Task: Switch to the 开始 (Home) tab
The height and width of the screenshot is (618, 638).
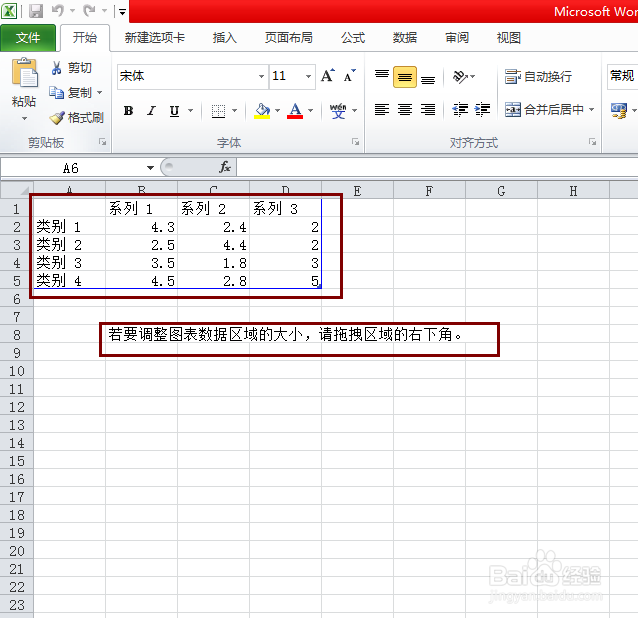Action: 85,38
